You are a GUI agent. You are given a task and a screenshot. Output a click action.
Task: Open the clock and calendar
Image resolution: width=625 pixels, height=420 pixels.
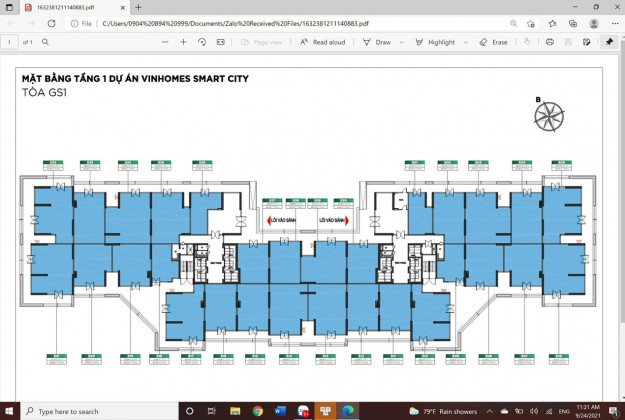point(588,411)
